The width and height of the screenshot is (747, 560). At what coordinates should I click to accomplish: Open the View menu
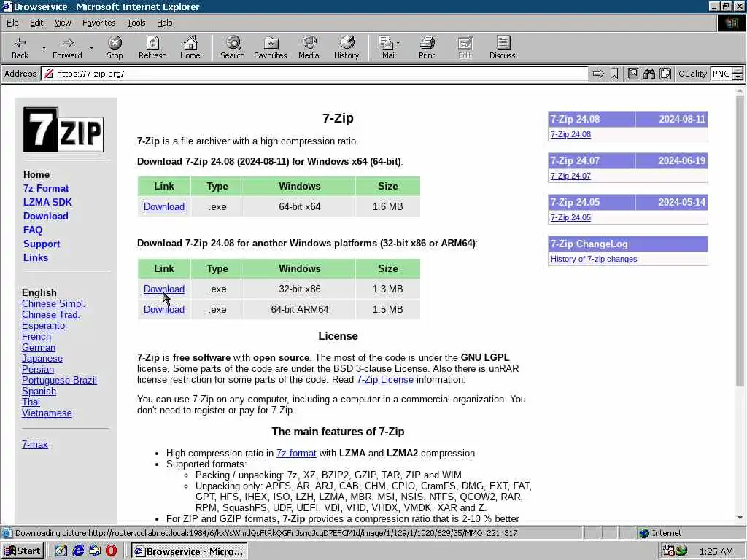(x=63, y=23)
